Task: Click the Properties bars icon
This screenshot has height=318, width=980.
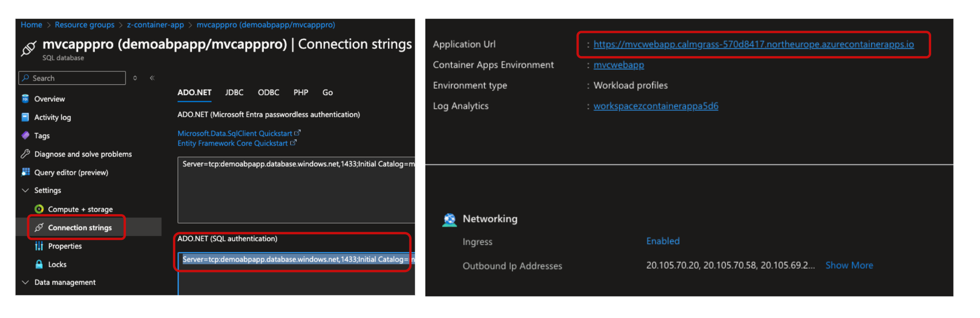Action: click(x=39, y=246)
